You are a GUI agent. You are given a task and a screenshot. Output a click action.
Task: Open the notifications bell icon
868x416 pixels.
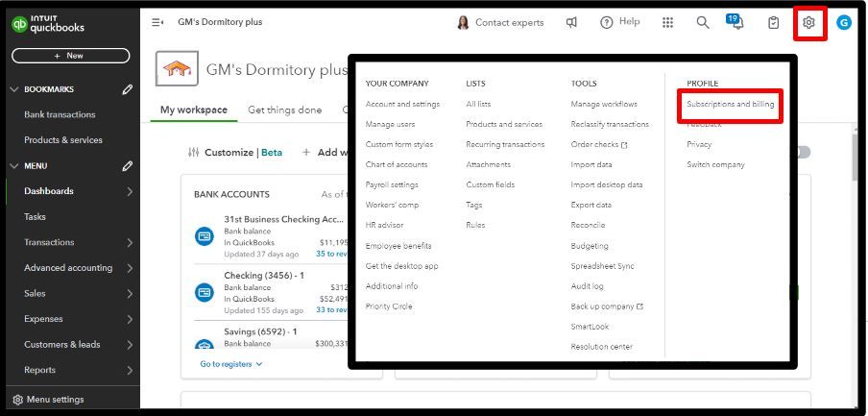click(x=736, y=23)
